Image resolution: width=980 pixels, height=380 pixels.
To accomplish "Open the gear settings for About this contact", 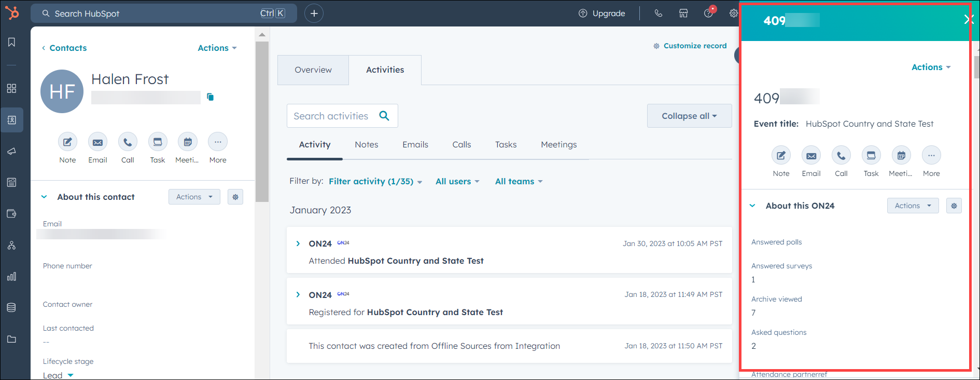I will coord(235,197).
